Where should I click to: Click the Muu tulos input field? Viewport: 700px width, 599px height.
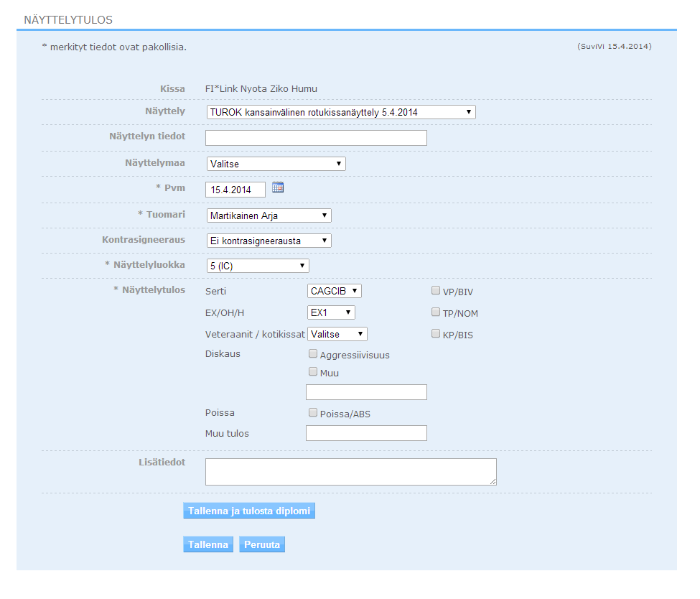[366, 433]
